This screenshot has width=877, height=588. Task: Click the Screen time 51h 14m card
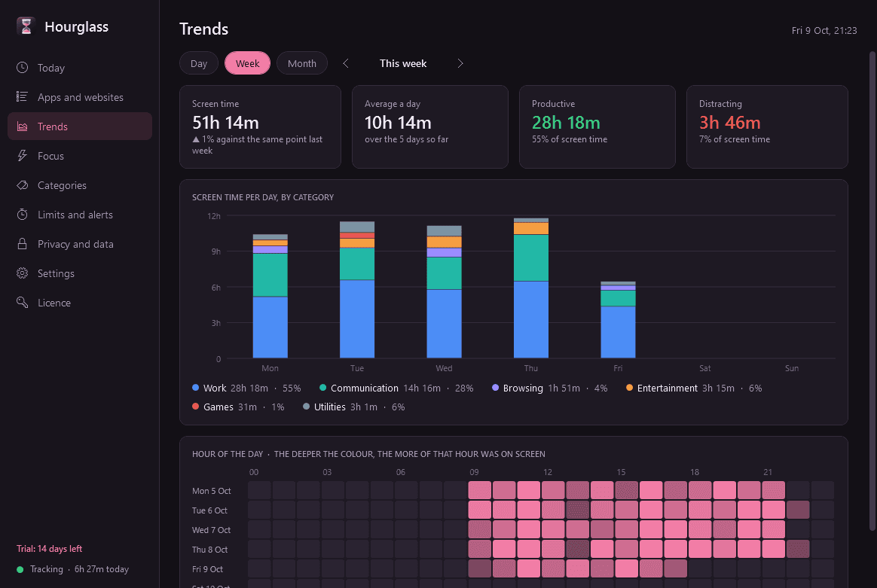[260, 127]
